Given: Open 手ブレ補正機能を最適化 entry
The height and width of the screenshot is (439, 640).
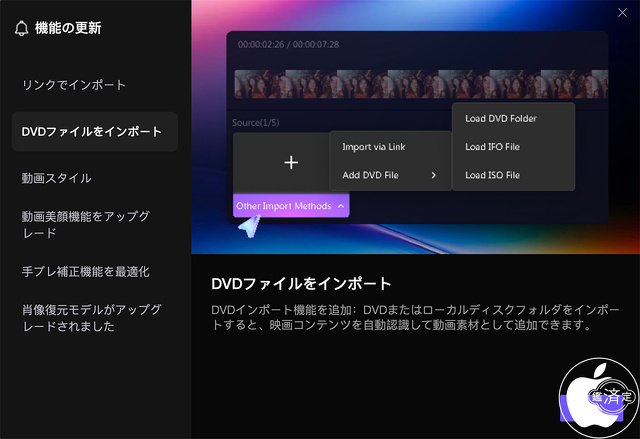Looking at the screenshot, I should coord(85,271).
